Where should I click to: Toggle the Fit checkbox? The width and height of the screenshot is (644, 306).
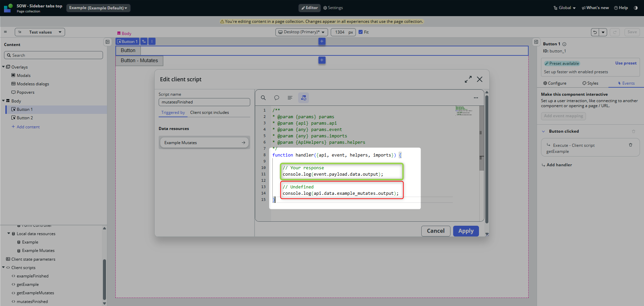(361, 32)
